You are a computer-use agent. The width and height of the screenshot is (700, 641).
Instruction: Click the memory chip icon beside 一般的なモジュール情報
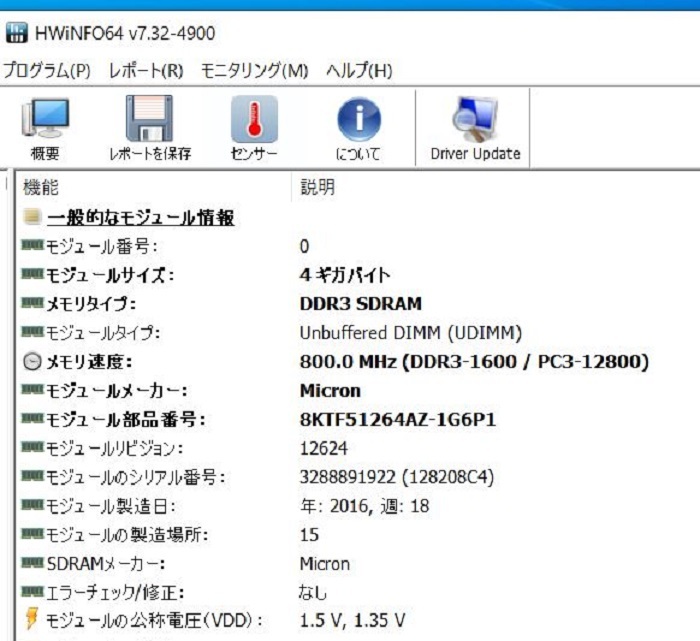pyautogui.click(x=32, y=216)
